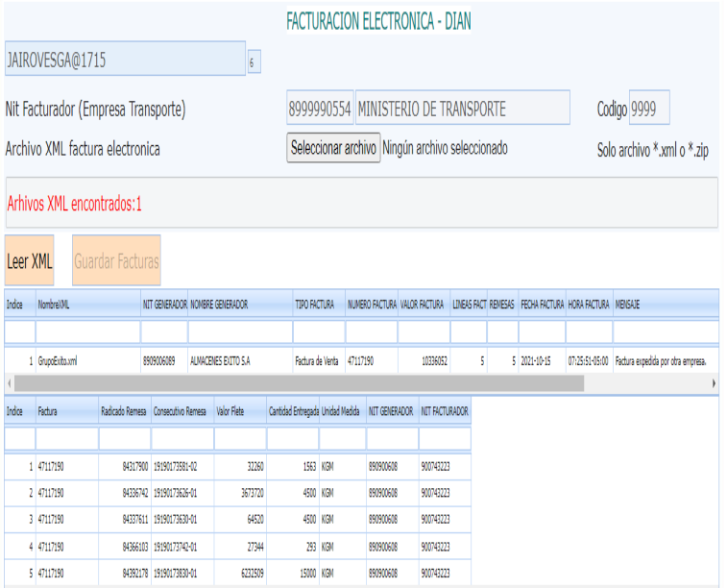The image size is (727, 588).
Task: Click the horizontal scrollbar thumb of invoices grid
Action: [299, 383]
